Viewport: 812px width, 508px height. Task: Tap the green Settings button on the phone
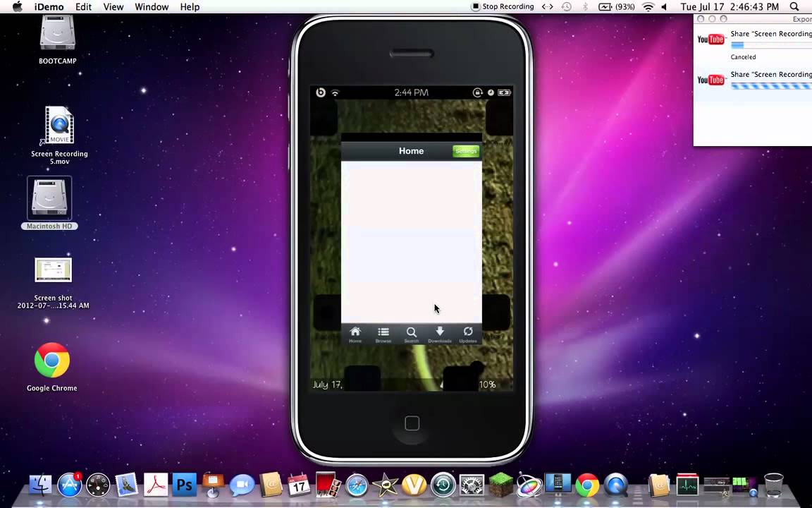[x=466, y=151]
